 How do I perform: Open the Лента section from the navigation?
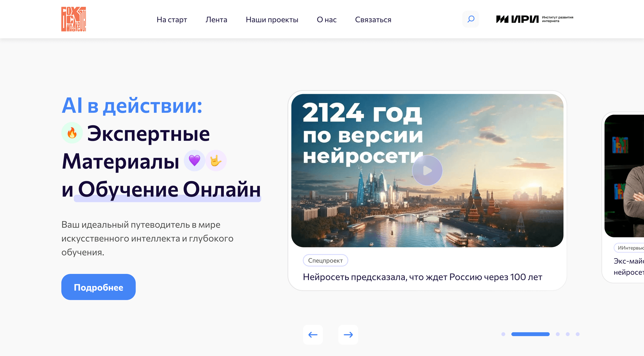click(216, 20)
